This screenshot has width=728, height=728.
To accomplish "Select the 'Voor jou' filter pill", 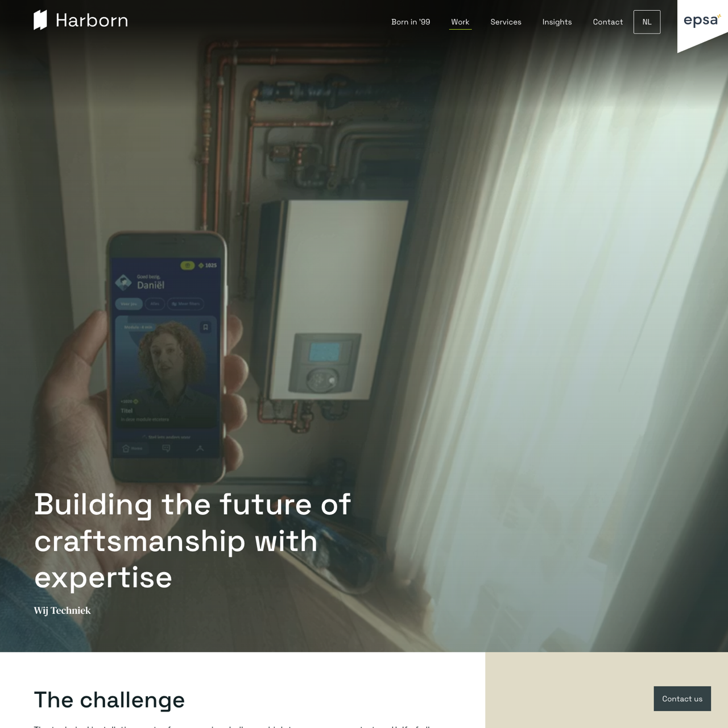I will (x=129, y=304).
